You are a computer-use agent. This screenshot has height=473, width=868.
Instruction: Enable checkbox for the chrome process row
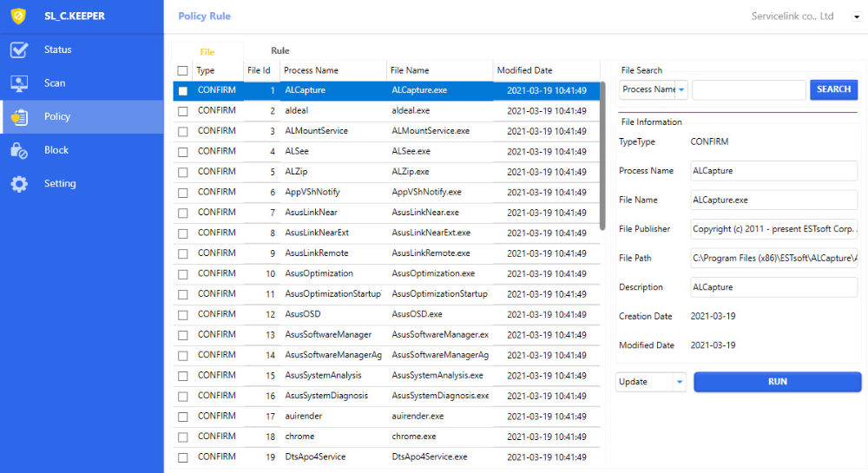click(x=183, y=437)
